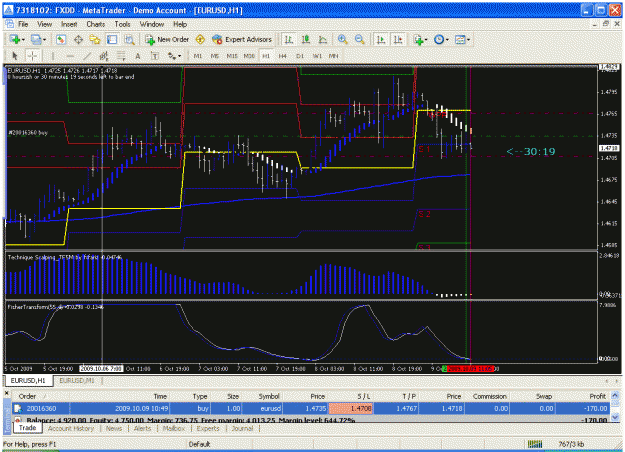
Task: Open the Insert menu
Action: coord(69,24)
